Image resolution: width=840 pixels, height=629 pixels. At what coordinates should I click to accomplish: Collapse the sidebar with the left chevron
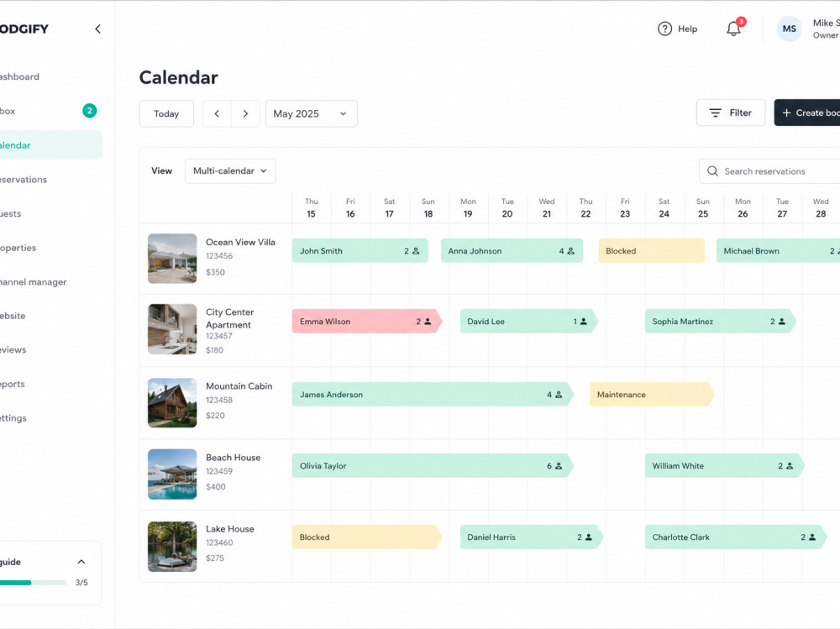point(97,29)
